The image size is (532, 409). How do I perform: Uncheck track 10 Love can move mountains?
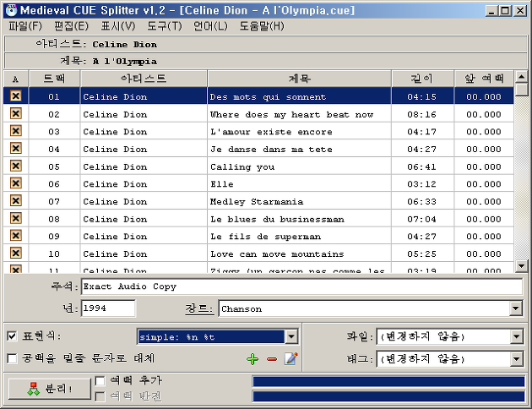15,254
